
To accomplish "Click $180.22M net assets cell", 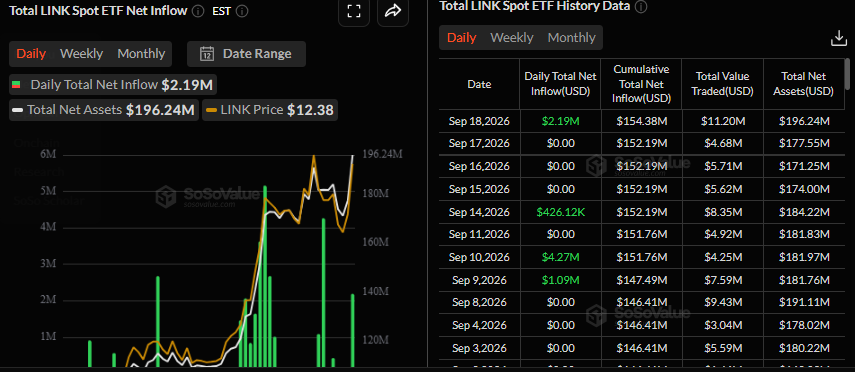I will coord(804,349).
